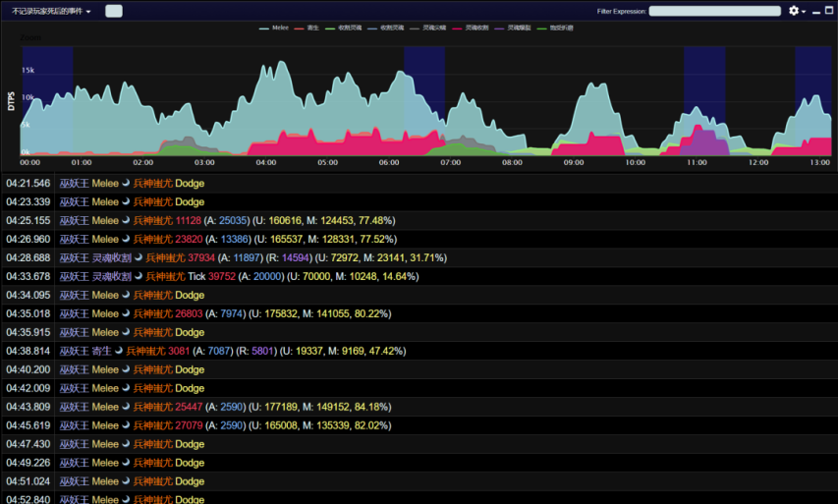Click the 巫妖王 name in the 04:25.155 row
The height and width of the screenshot is (504, 838).
tap(74, 221)
